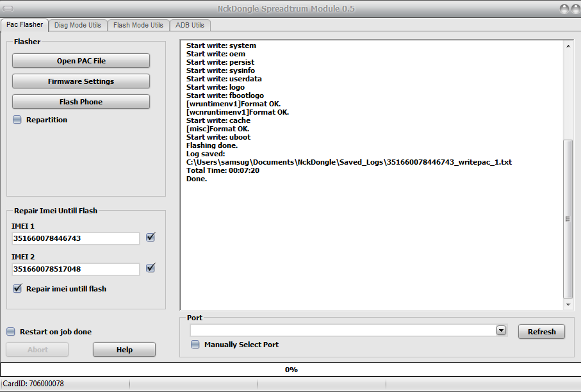Open Firmware Settings
Screen dimensions: 581x392
pos(81,81)
